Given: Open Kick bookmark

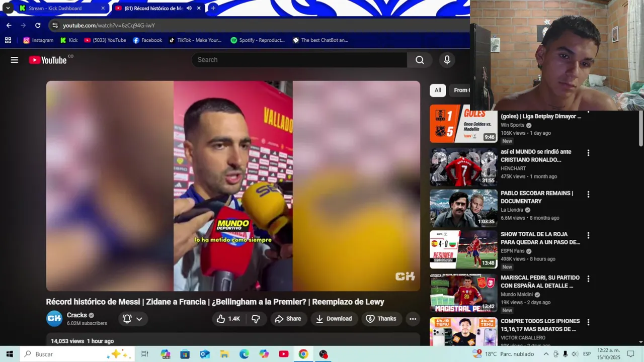Looking at the screenshot, I should [69, 40].
